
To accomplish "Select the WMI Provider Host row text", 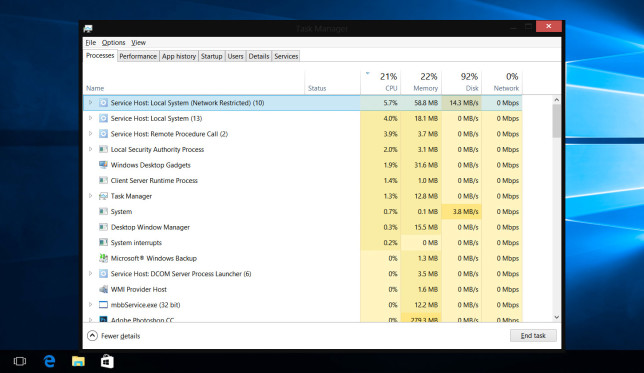I will (x=139, y=289).
